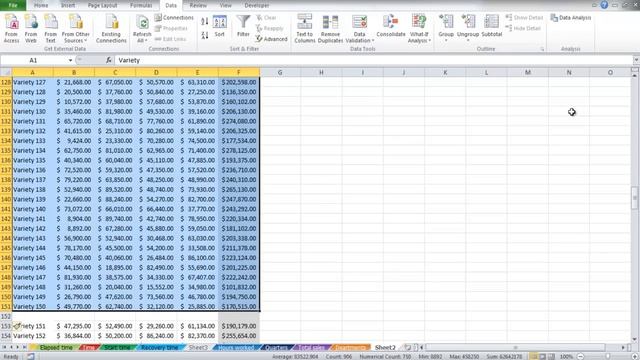Click the macro record icon in status bar
Image resolution: width=640 pixels, height=360 pixels.
click(x=31, y=356)
